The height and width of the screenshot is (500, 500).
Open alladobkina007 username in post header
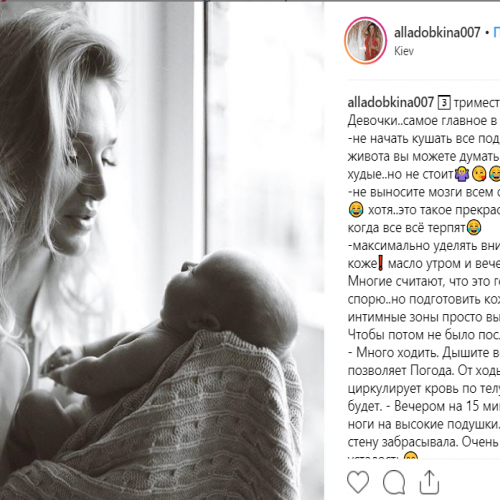click(x=437, y=32)
